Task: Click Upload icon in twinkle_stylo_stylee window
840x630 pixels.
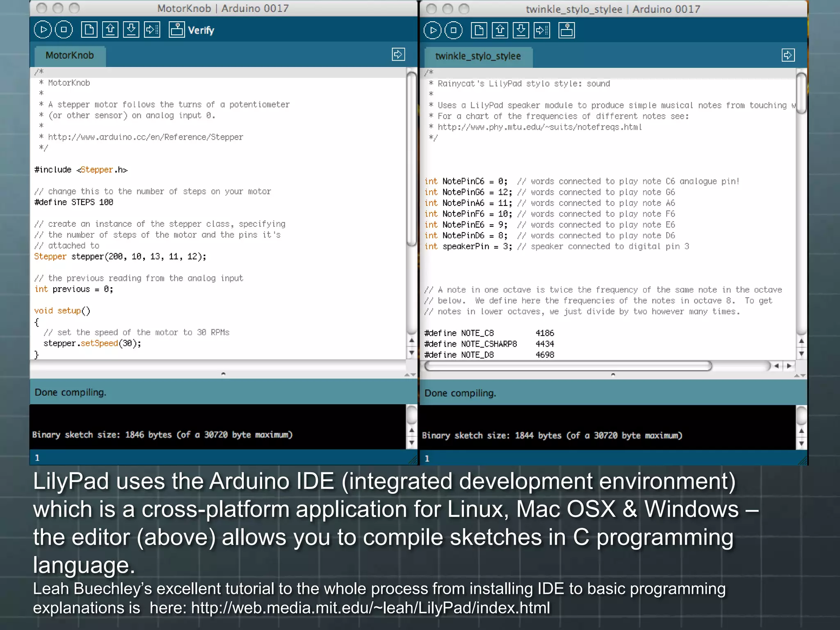Action: [x=541, y=31]
